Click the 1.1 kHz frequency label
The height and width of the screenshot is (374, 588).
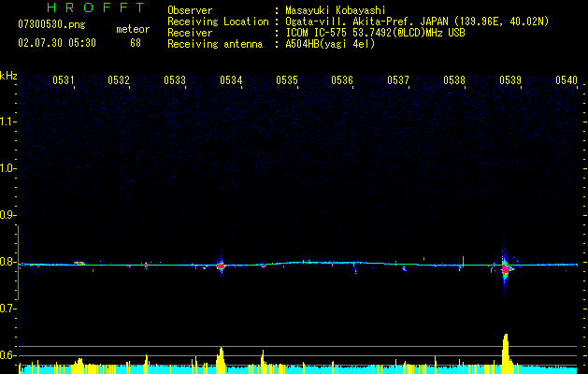8,122
